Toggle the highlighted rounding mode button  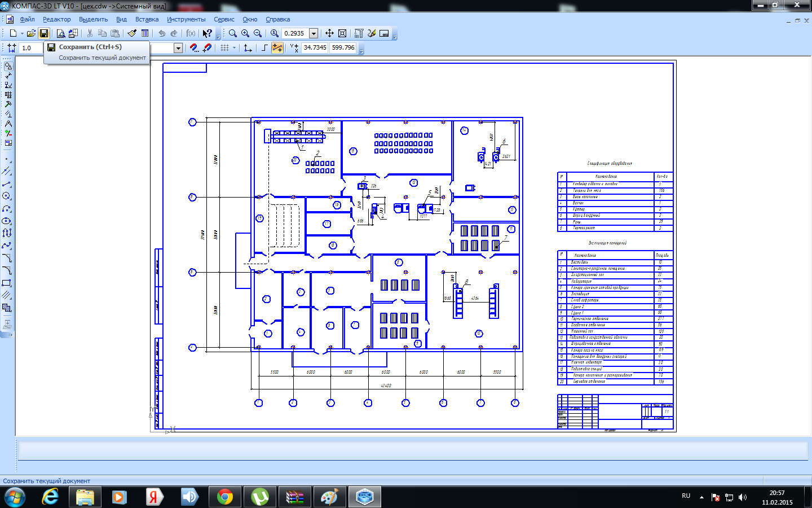point(277,48)
